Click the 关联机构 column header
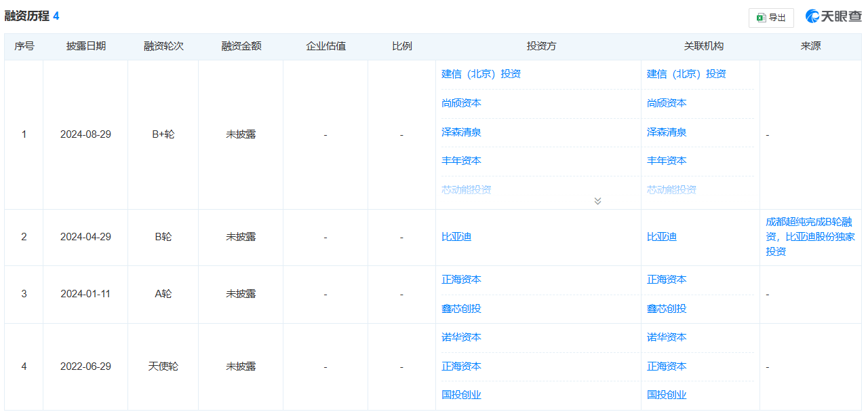868x414 pixels. click(704, 46)
